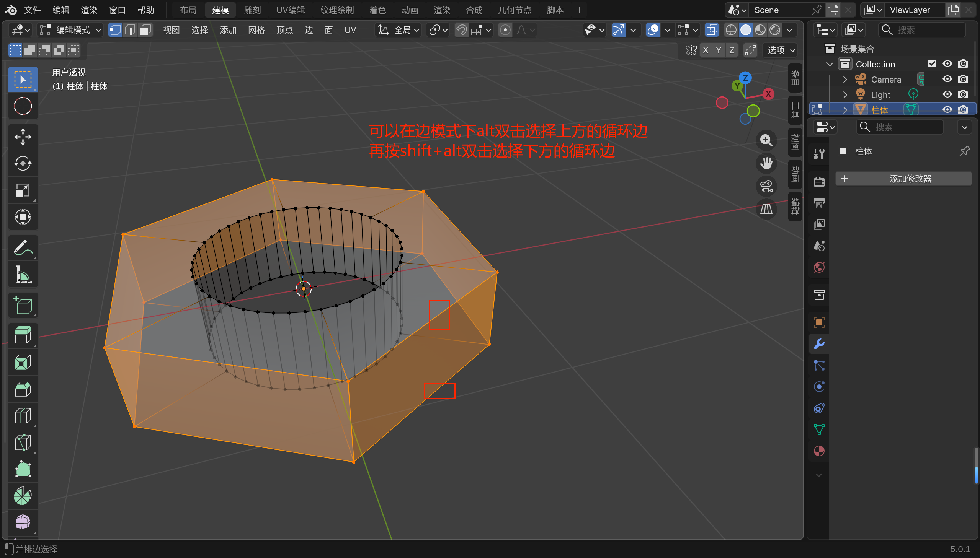Open the 选择 select menu

pyautogui.click(x=199, y=30)
